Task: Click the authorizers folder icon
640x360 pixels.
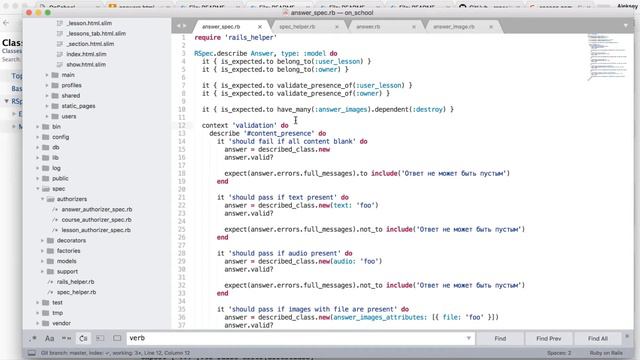Action: point(51,199)
